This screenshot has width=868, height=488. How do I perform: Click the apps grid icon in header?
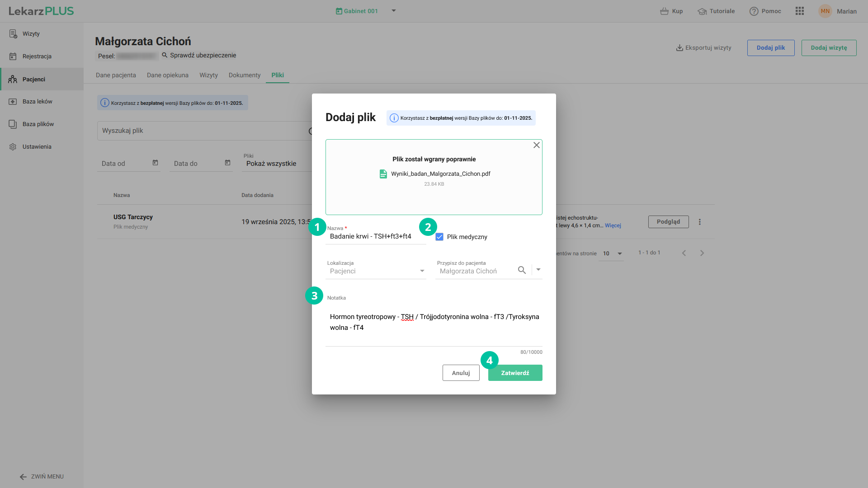click(799, 11)
